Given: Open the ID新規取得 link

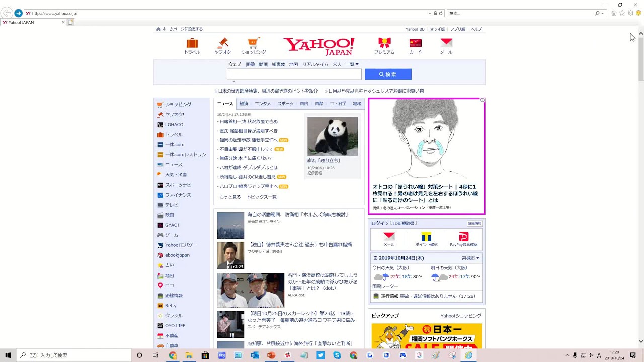Looking at the screenshot, I should [405, 223].
